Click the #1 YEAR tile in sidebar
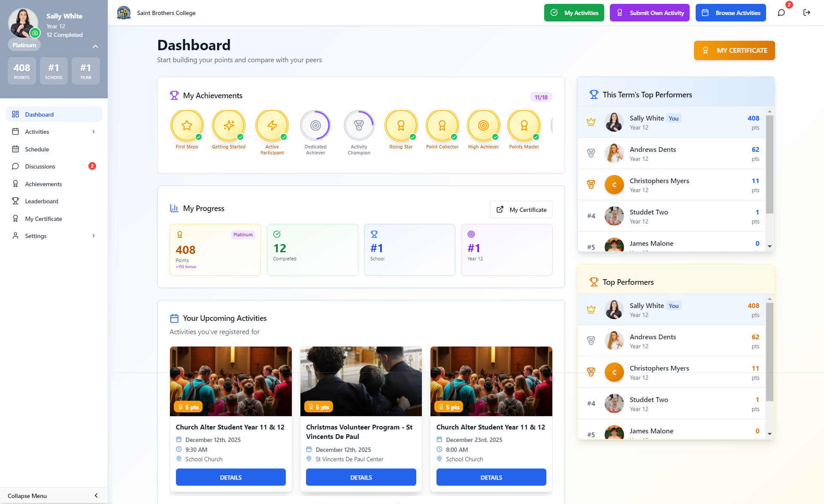Image resolution: width=824 pixels, height=504 pixels. [x=86, y=71]
